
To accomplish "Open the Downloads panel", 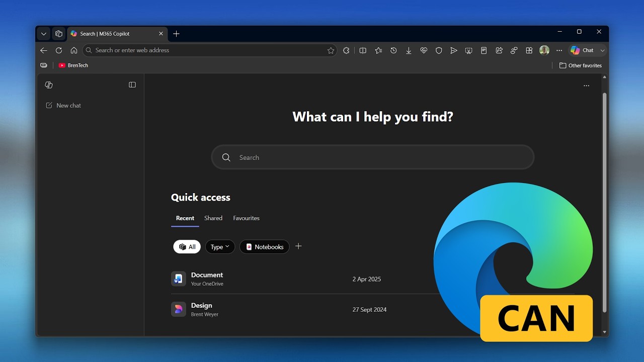I will pos(409,50).
